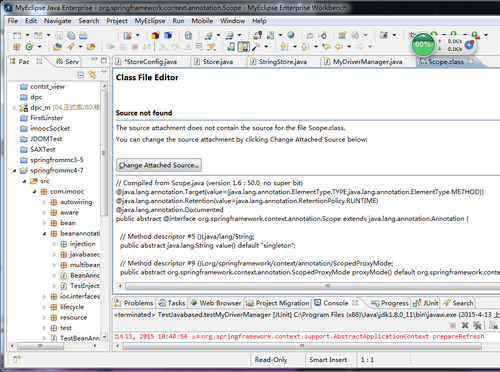This screenshot has width=500, height=372.
Task: Open the Web Browser view tab
Action: coord(216,303)
